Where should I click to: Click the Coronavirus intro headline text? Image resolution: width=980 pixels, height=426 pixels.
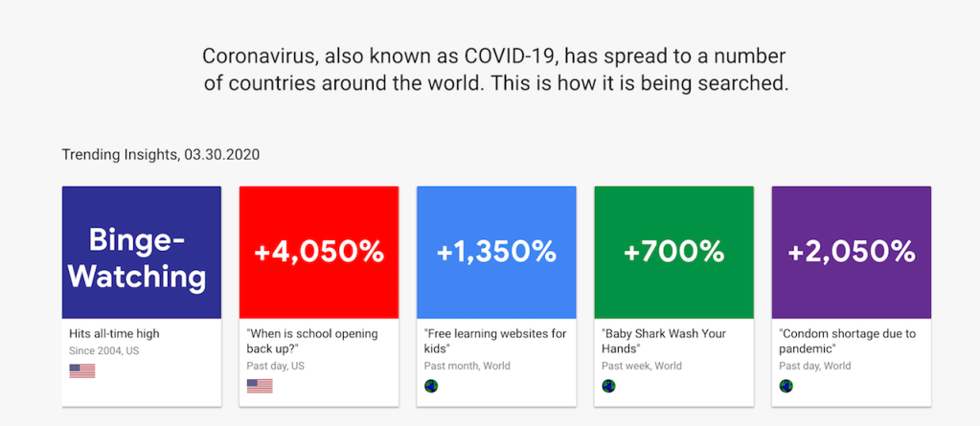point(495,69)
